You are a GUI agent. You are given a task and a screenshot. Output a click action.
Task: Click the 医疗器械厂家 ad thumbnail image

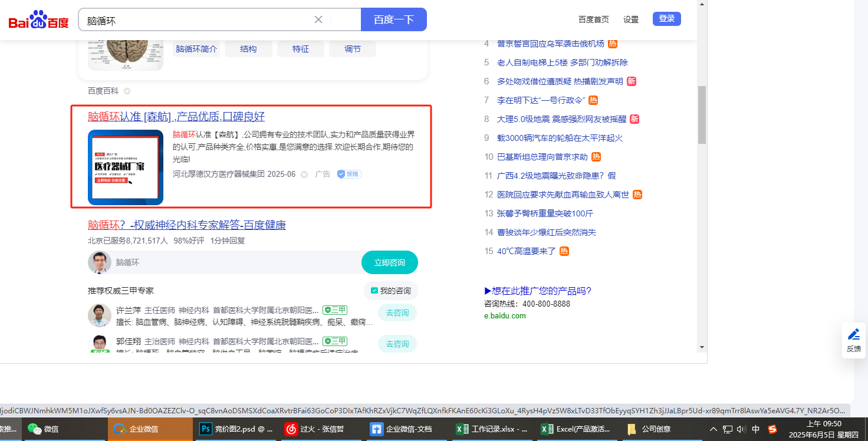(x=126, y=167)
